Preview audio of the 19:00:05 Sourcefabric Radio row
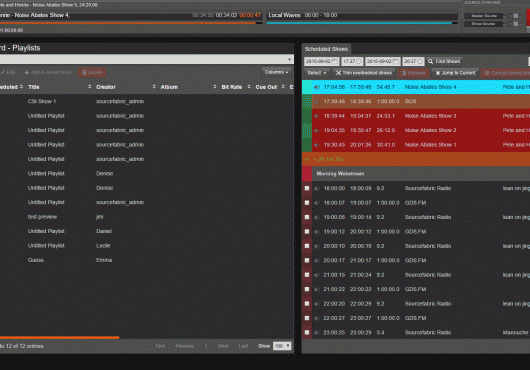The height and width of the screenshot is (370, 530). click(317, 217)
